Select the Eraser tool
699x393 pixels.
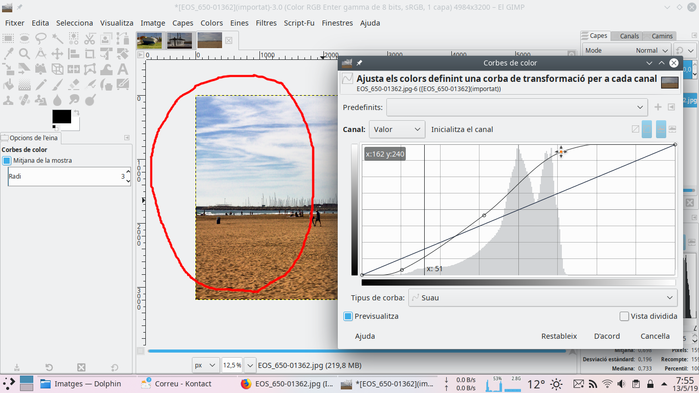(74, 85)
